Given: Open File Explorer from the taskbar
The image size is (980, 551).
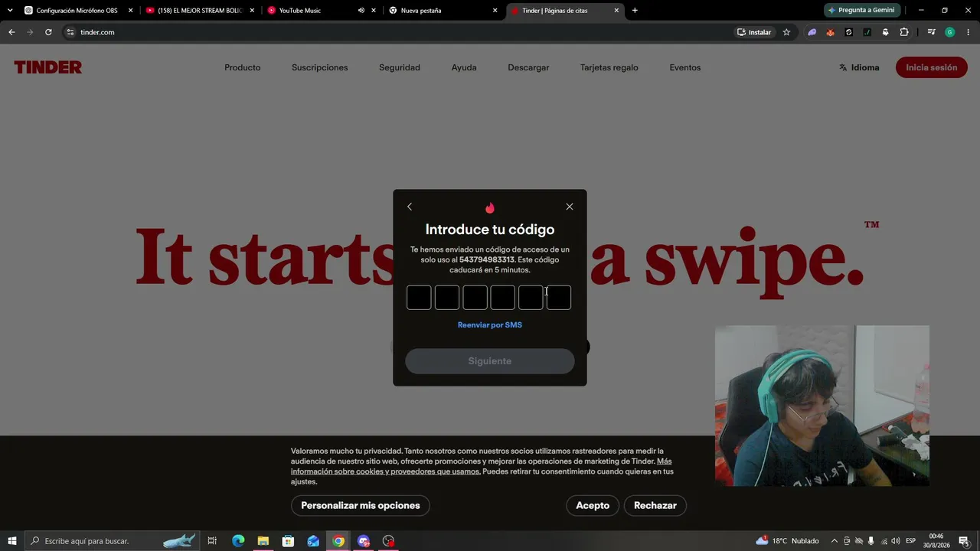Looking at the screenshot, I should point(263,541).
